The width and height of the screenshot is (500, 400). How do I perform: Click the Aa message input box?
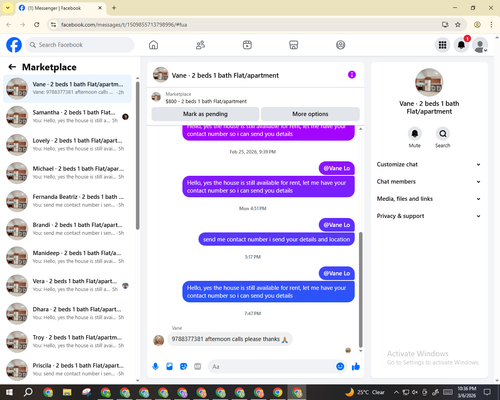pos(272,367)
